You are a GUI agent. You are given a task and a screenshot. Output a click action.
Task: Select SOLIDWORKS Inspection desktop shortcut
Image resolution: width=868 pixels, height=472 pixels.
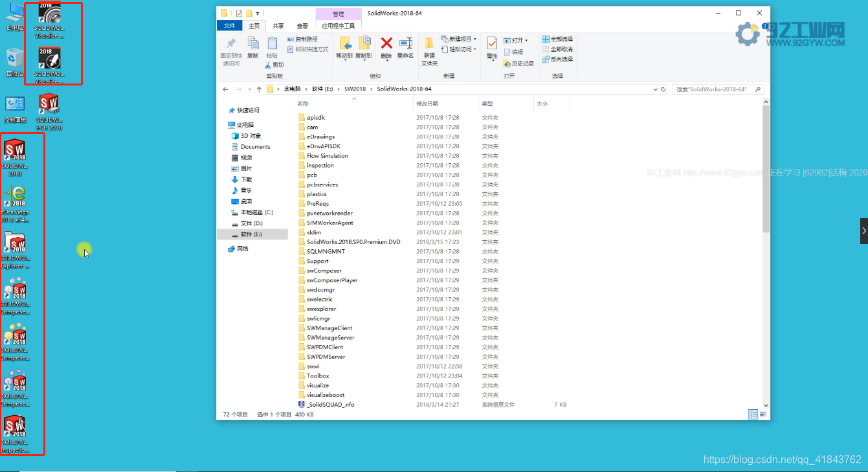tap(15, 434)
